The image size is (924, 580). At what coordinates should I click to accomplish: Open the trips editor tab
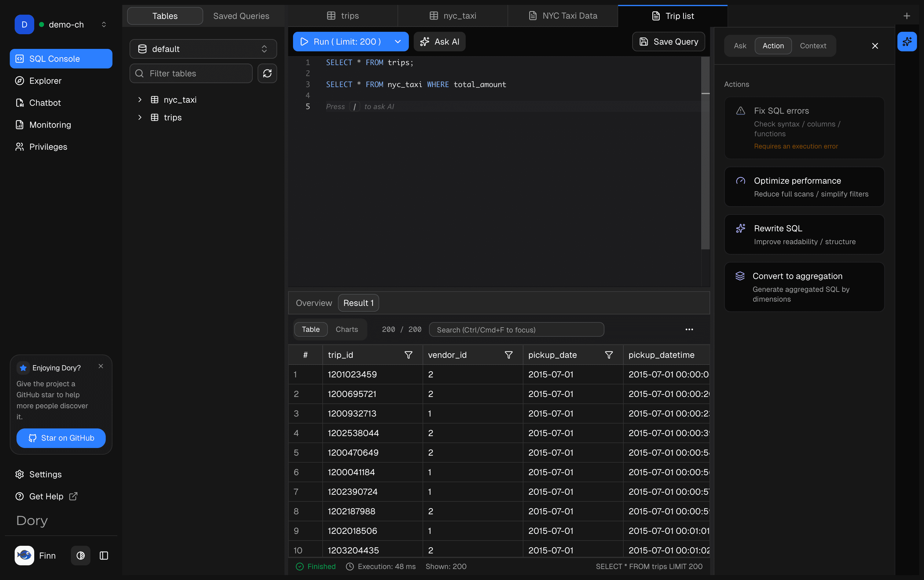pos(343,16)
